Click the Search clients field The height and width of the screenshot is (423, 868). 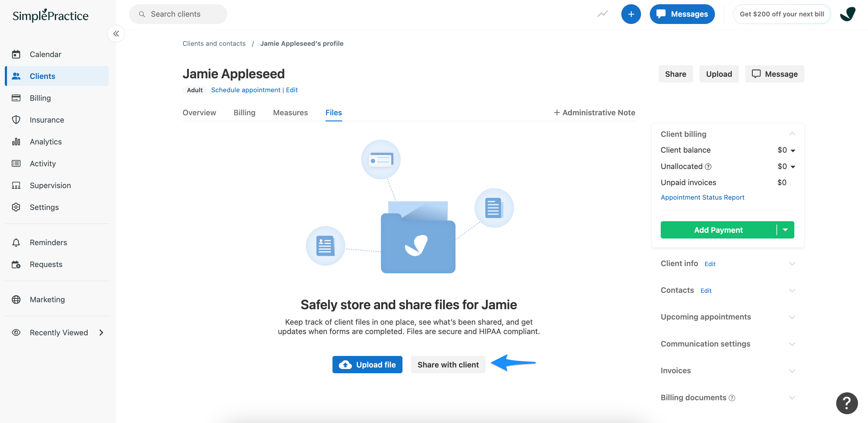[178, 14]
